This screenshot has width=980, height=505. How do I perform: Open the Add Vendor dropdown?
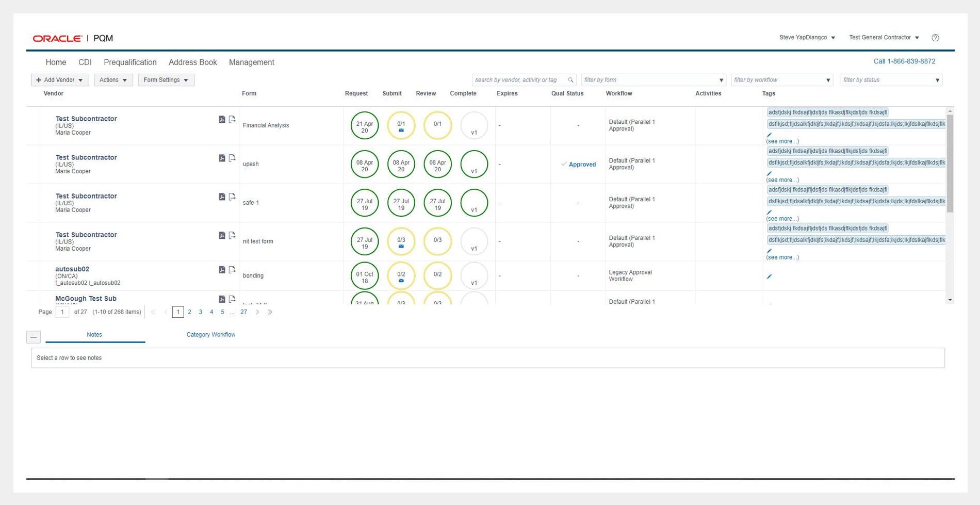click(60, 80)
